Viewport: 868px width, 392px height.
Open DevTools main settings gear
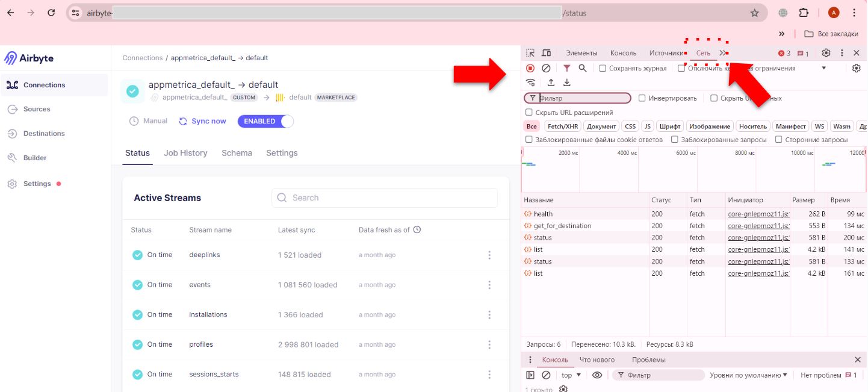coord(826,53)
